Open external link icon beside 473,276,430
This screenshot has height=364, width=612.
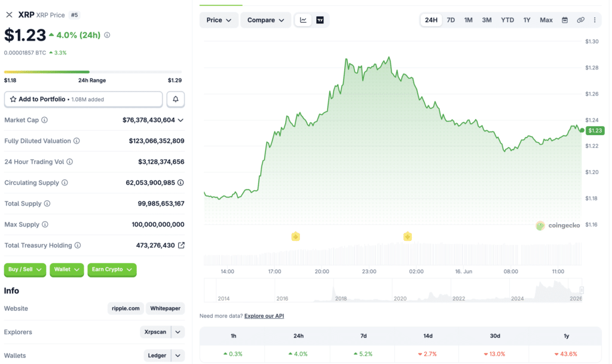click(181, 245)
